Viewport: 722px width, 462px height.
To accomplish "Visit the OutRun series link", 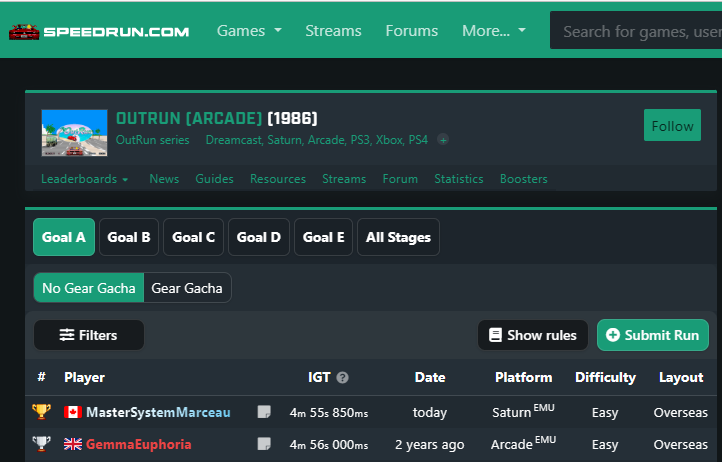I will click(x=152, y=140).
